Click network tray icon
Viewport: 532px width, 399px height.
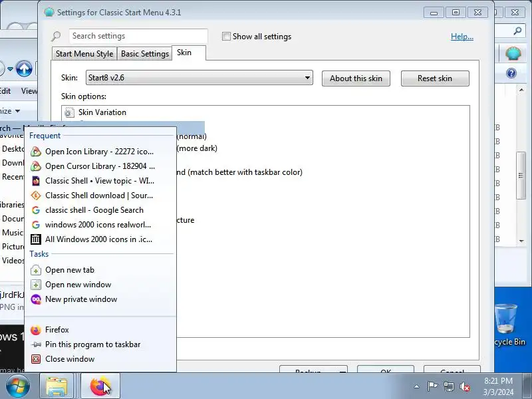448,386
